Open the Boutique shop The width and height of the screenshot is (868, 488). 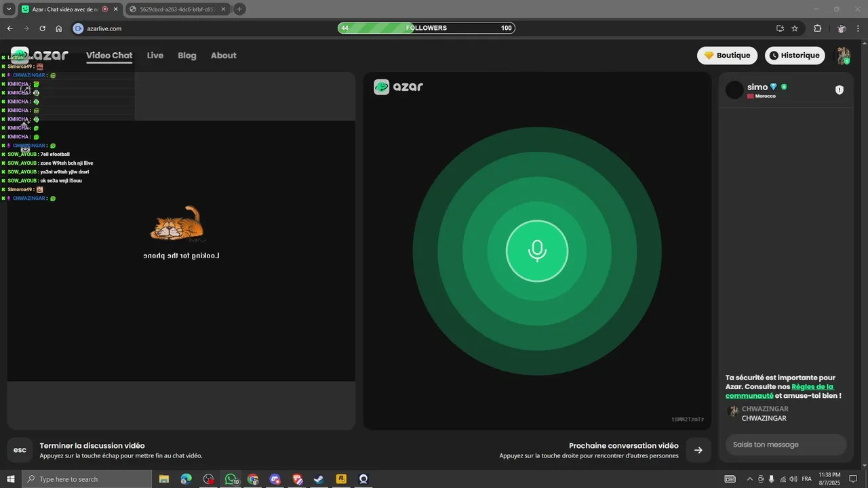pos(727,56)
